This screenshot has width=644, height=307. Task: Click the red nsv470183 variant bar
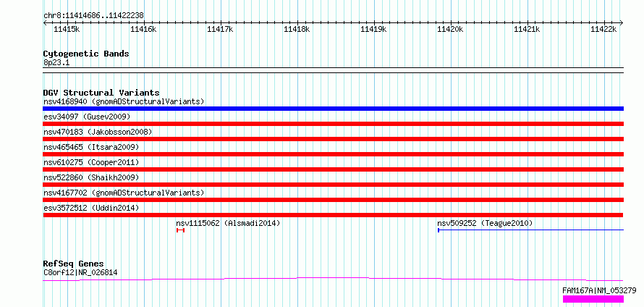[333, 139]
